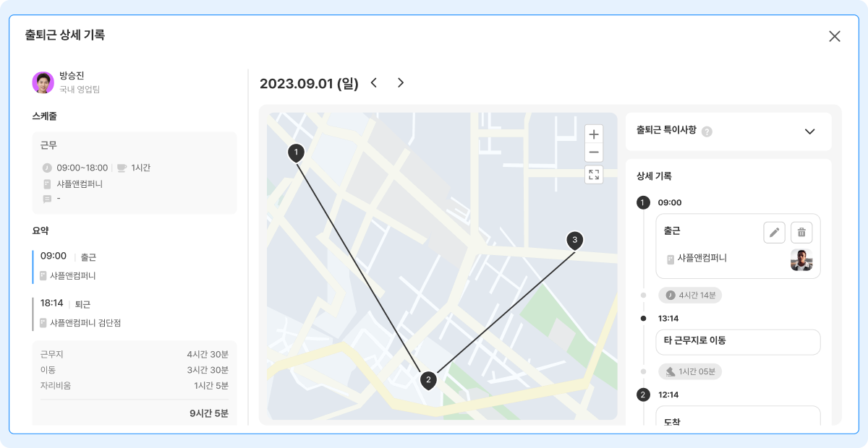Select the 18:14 퇴근 summary entry
This screenshot has width=868, height=448.
coord(134,314)
